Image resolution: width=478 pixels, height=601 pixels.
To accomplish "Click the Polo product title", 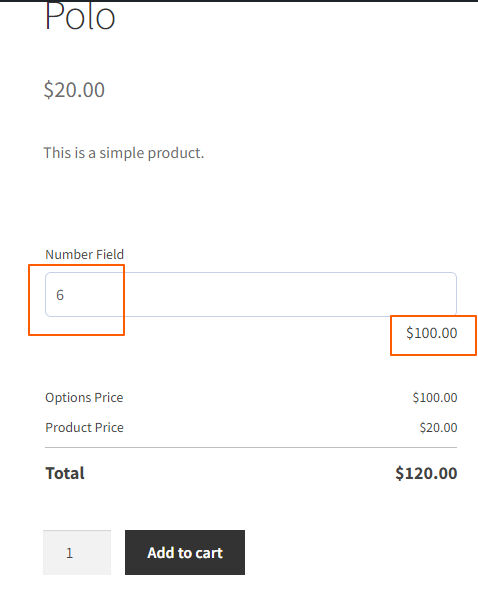I will click(x=80, y=16).
